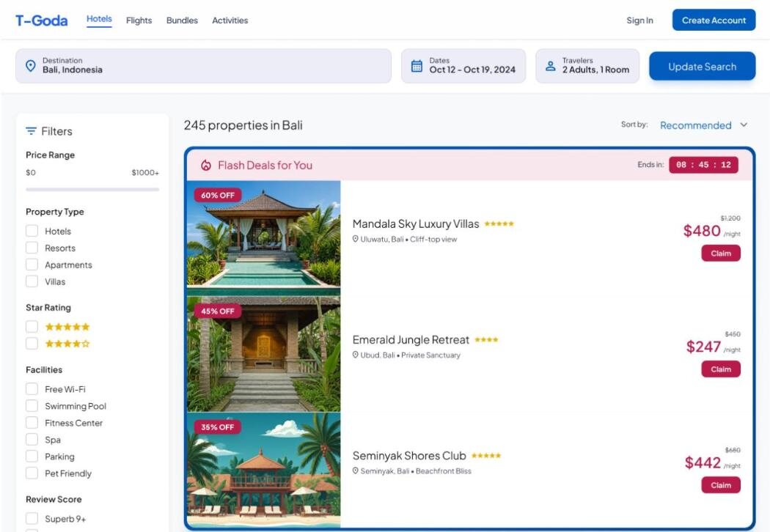Enable the Spa facility checkbox
The image size is (770, 532).
32,440
